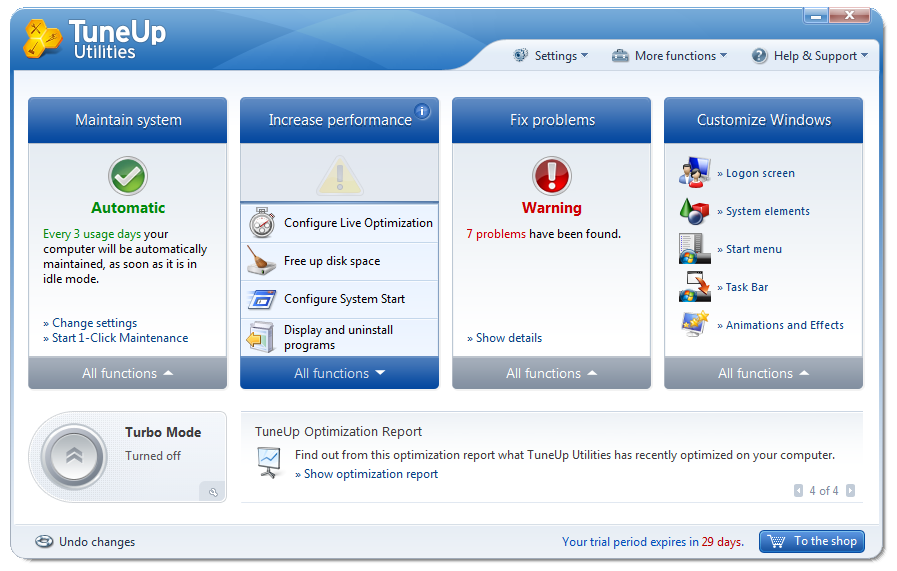
Task: Select the Maintain system header tab
Action: tap(128, 120)
